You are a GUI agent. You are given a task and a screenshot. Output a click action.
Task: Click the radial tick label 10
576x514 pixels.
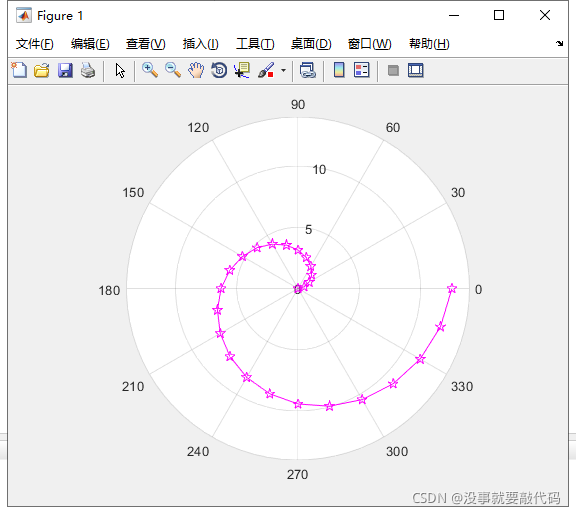coord(319,169)
